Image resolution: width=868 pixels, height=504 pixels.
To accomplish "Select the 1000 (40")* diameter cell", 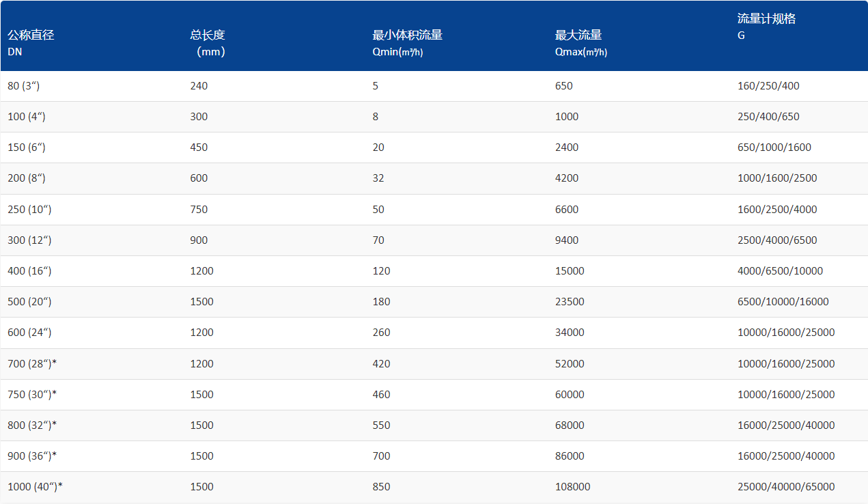I will click(x=35, y=487).
